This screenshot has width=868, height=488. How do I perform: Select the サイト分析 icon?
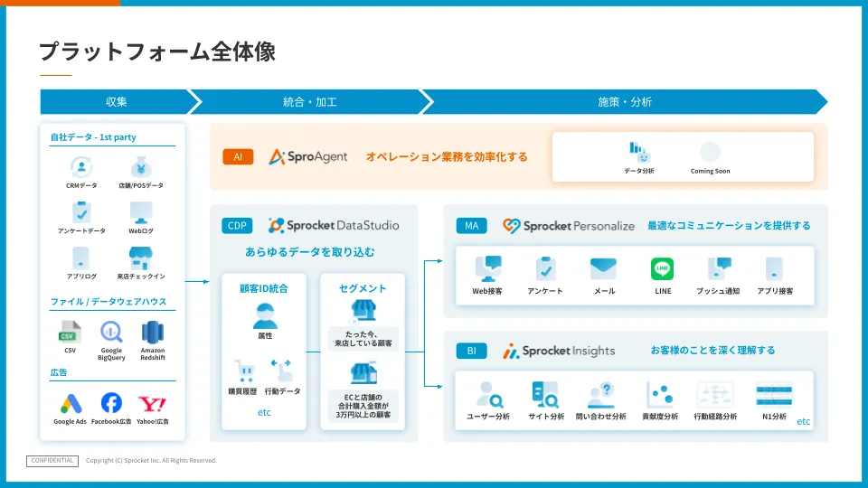[x=545, y=395]
